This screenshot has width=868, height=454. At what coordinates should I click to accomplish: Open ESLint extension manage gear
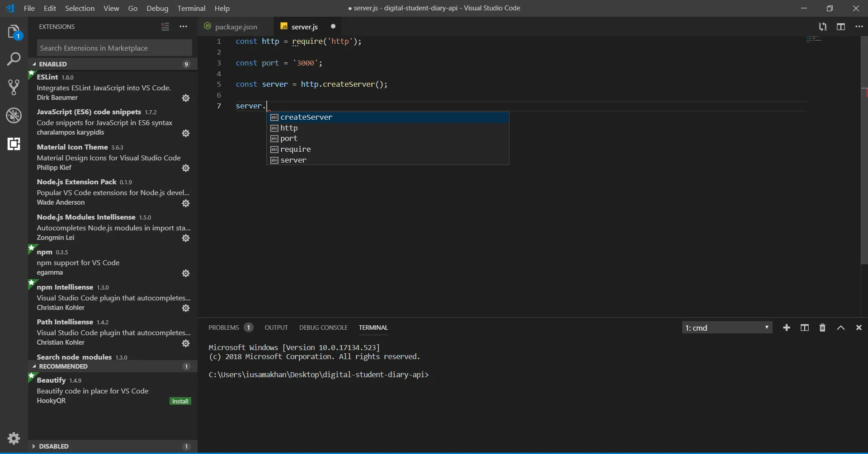(185, 98)
